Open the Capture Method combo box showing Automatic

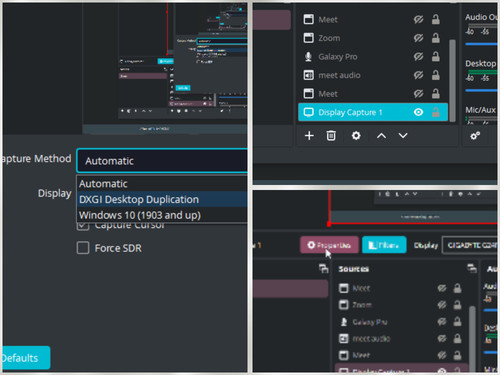[162, 161]
